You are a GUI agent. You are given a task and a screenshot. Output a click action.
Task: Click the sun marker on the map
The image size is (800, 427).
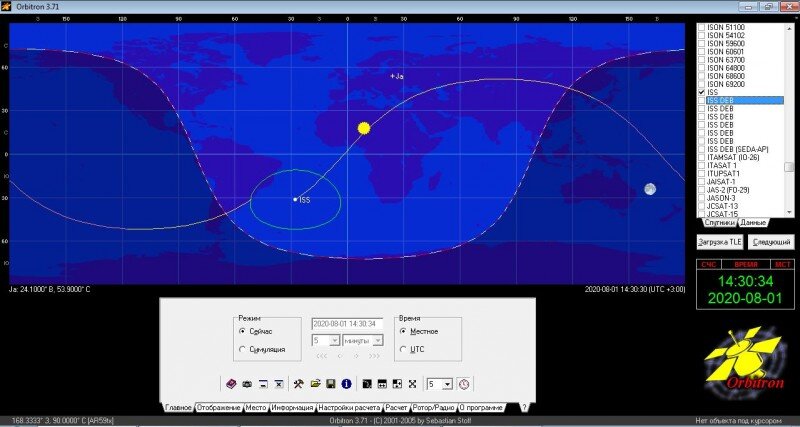[x=364, y=128]
